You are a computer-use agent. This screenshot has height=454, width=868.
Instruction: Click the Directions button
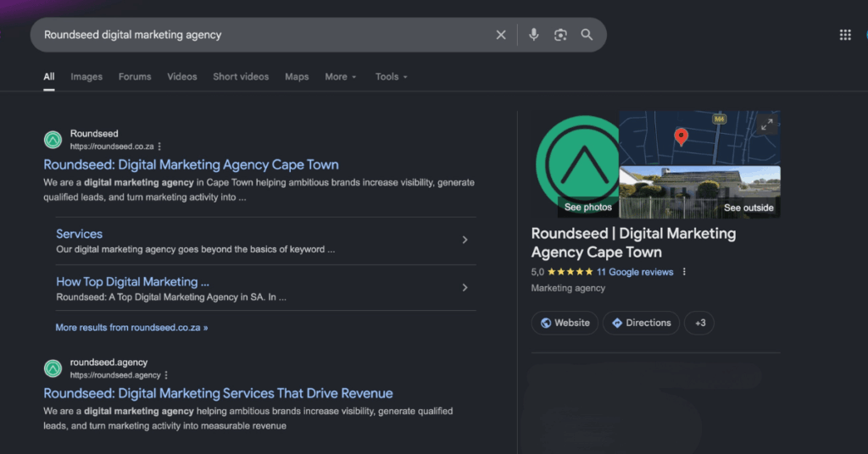point(641,323)
